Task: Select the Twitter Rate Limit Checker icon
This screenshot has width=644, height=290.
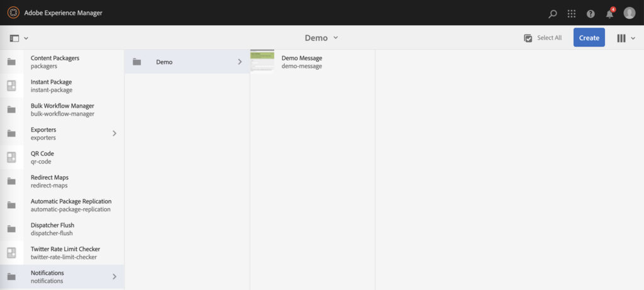Action: (x=11, y=253)
